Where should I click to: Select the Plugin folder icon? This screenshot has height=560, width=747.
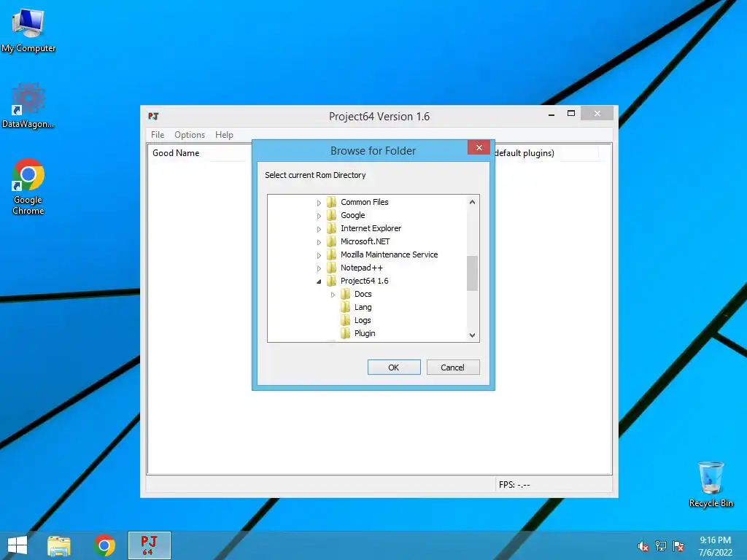[345, 333]
